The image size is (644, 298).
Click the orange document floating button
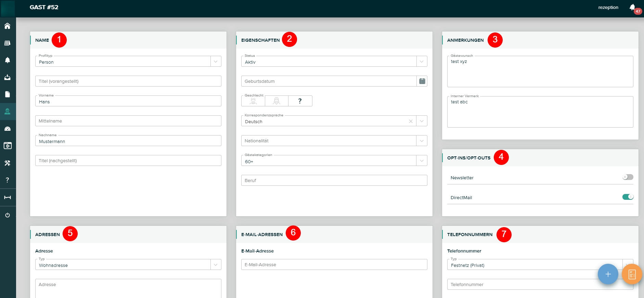(632, 274)
